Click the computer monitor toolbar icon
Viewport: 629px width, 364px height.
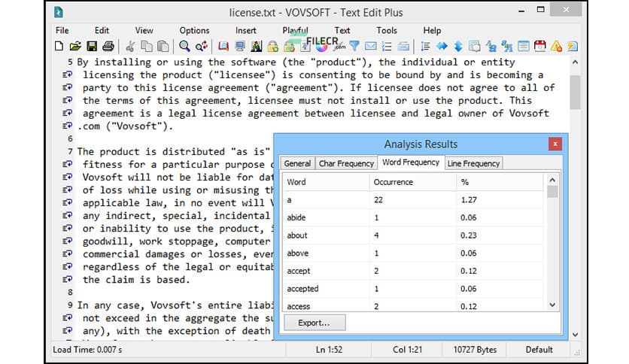tap(240, 47)
